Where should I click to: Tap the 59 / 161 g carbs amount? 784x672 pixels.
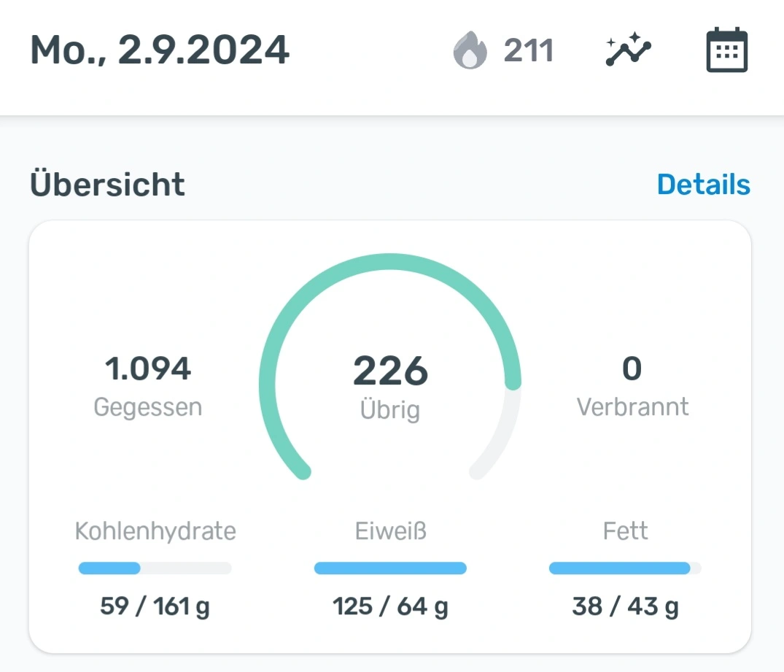pyautogui.click(x=155, y=606)
